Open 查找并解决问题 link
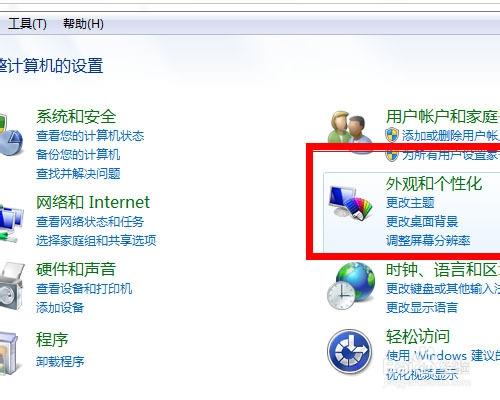500x400 pixels. (78, 173)
